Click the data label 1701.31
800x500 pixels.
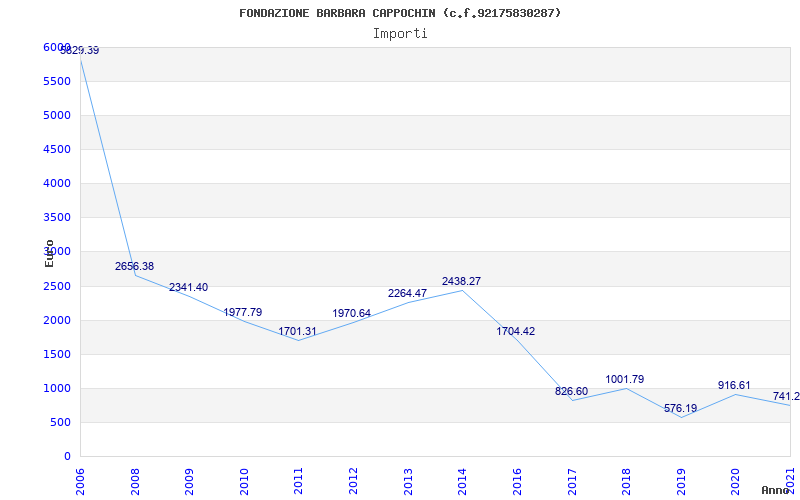(x=297, y=332)
